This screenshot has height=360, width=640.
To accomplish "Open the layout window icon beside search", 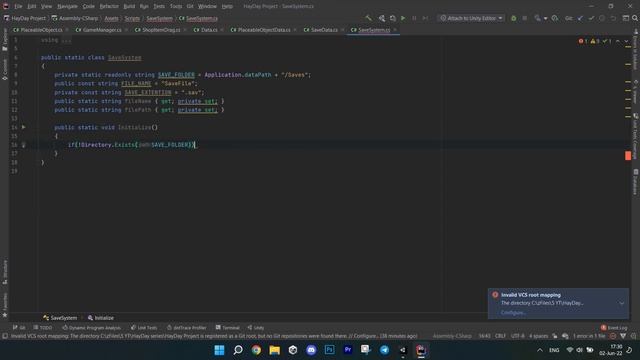I will point(625,18).
